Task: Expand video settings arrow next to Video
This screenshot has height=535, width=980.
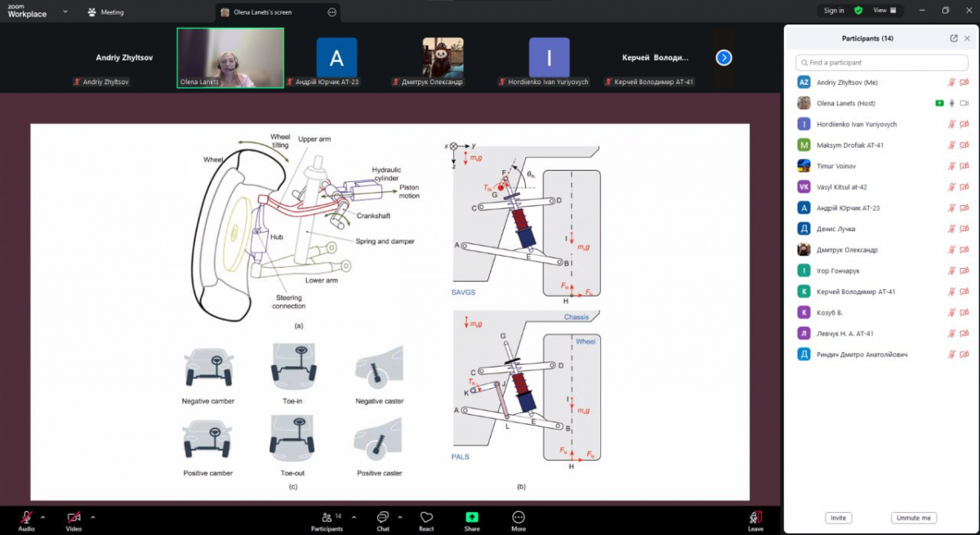Action: point(92,516)
